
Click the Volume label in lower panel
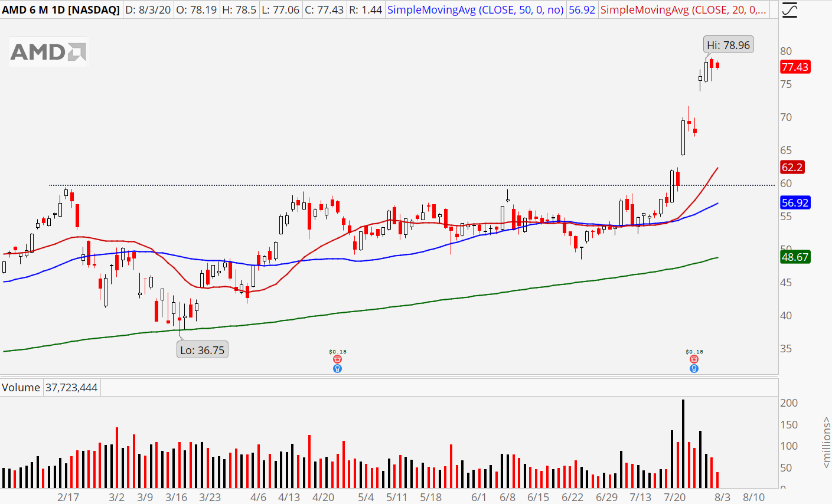click(x=21, y=387)
